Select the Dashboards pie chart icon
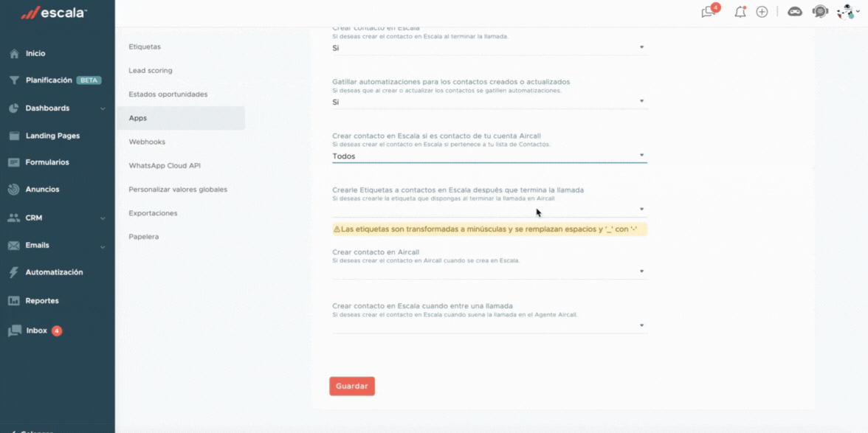 coord(15,108)
